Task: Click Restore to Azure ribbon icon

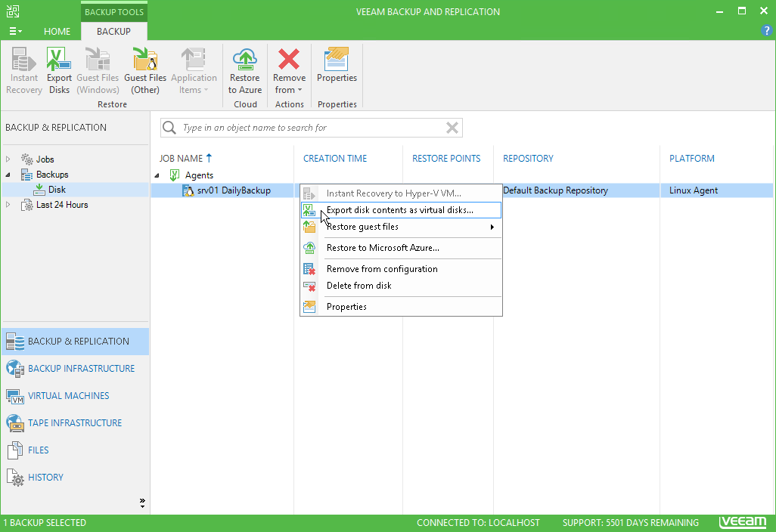Action: 245,70
